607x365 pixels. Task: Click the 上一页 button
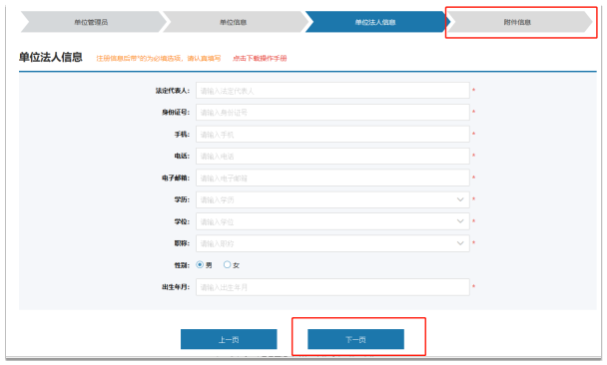coord(229,339)
